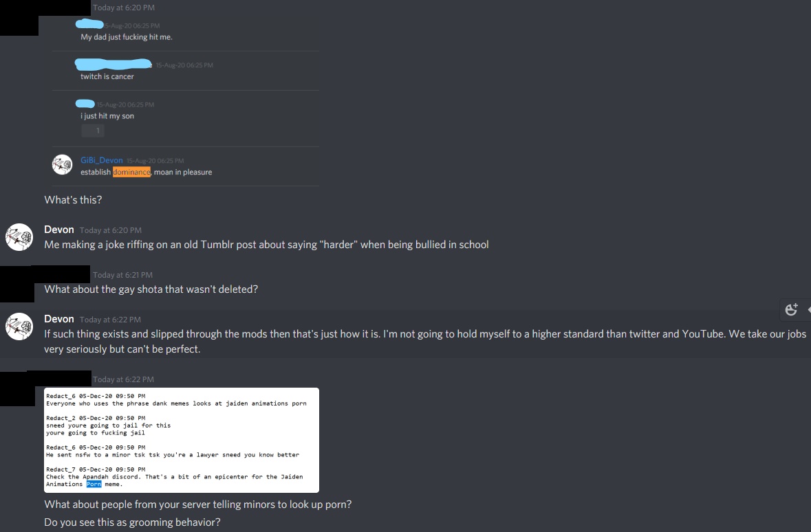
Task: Click the orange highlighted word dominance
Action: (132, 172)
